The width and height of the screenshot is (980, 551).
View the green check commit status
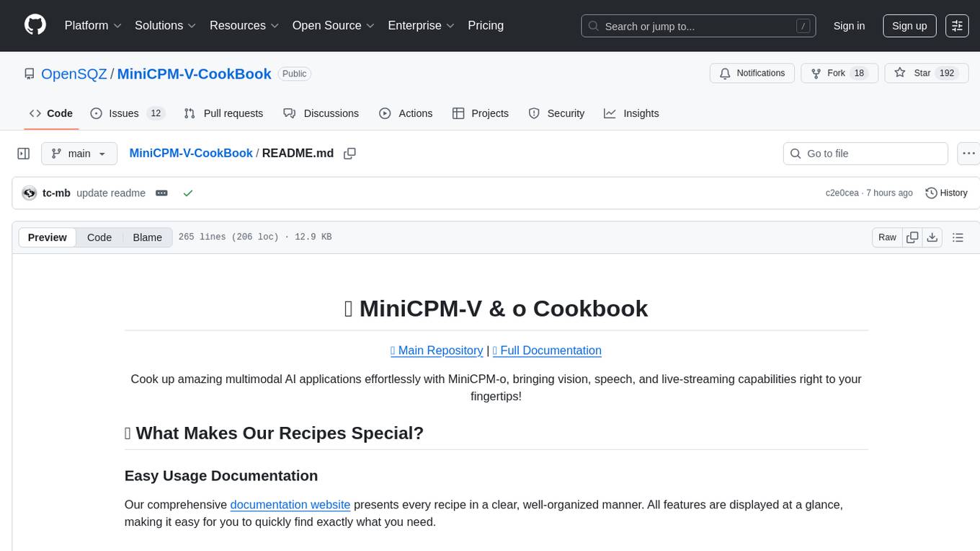[x=188, y=193]
